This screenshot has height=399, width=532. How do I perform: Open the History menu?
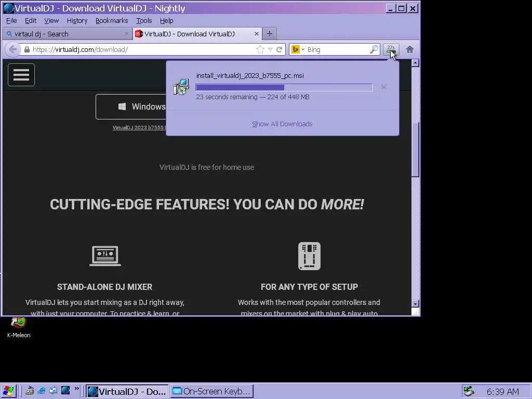tap(77, 21)
